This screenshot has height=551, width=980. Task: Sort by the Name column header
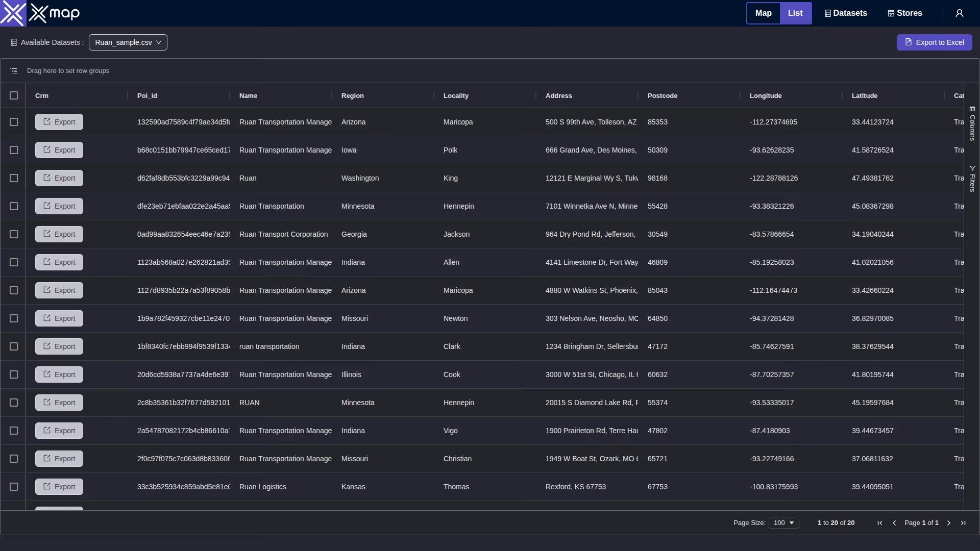click(248, 95)
